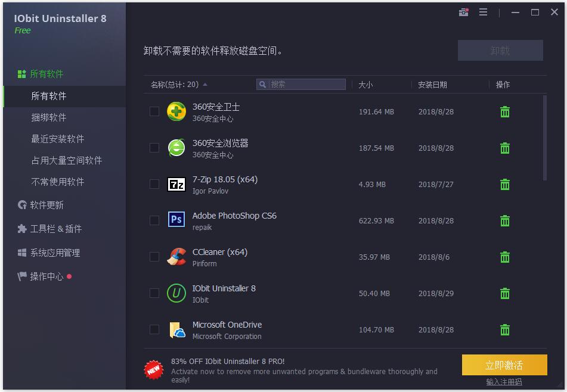
Task: Click trash icon for 360安全浏览器
Action: (505, 148)
